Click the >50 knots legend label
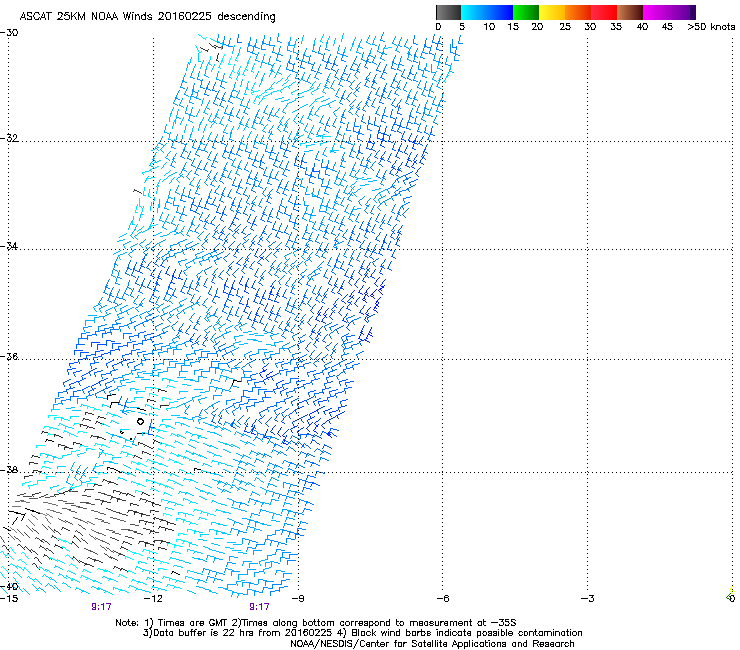The width and height of the screenshot is (740, 650). click(711, 27)
